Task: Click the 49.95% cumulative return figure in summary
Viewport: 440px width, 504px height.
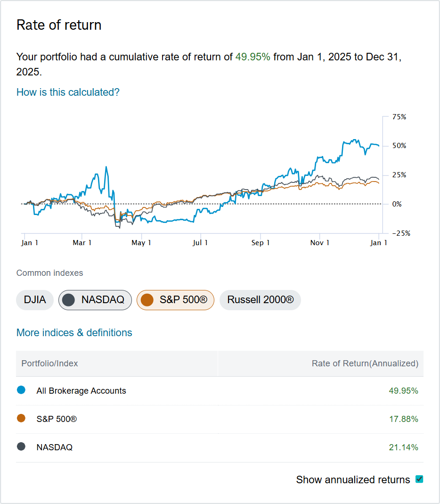Action: pyautogui.click(x=253, y=57)
